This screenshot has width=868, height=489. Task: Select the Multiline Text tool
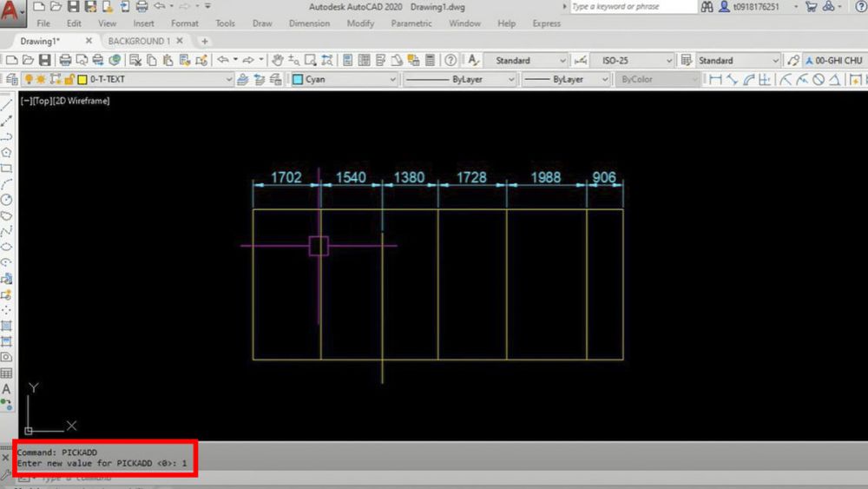tap(7, 389)
